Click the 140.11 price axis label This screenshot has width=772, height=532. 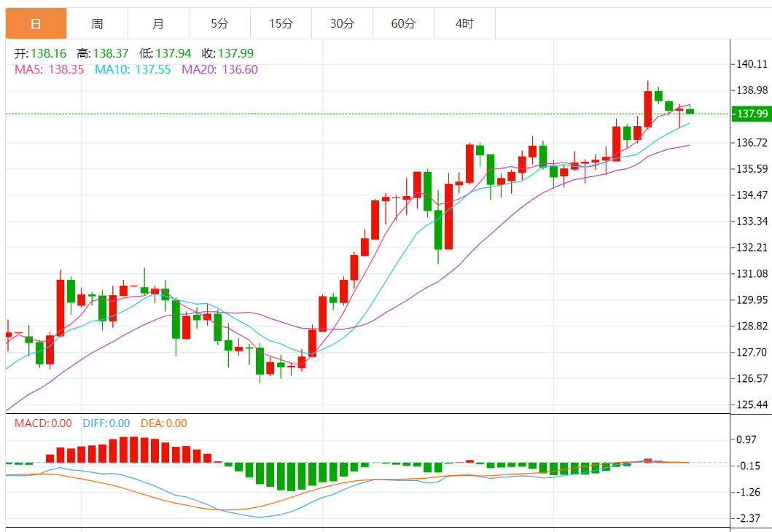click(x=752, y=64)
